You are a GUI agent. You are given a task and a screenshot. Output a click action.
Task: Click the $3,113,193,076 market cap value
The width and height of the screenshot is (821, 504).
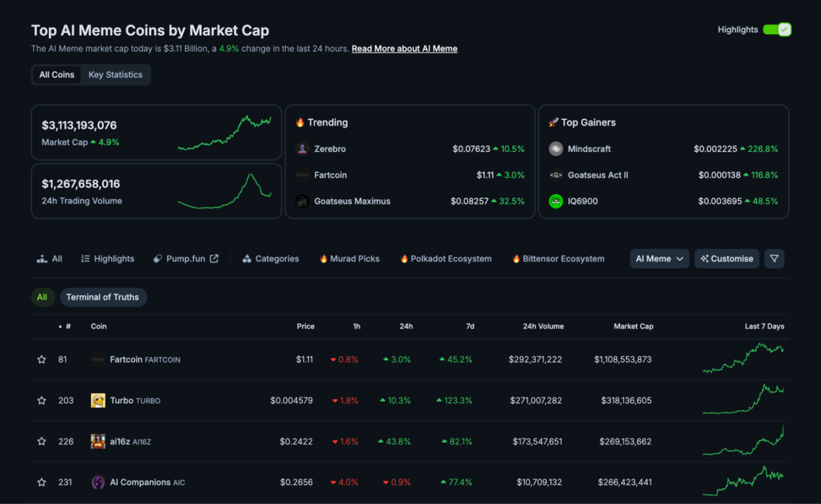coord(79,125)
